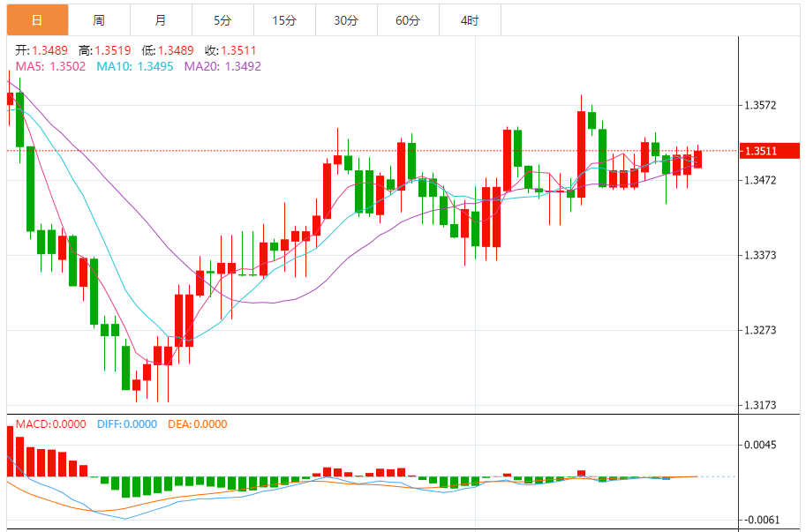Click the MA10: 1.3495 indicator label
This screenshot has height=532, width=806.
[135, 66]
